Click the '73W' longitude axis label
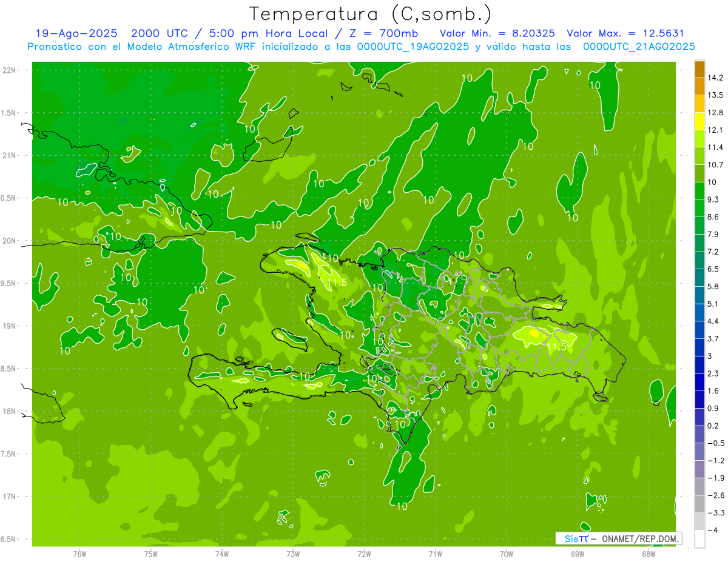The image size is (728, 562). click(x=293, y=554)
